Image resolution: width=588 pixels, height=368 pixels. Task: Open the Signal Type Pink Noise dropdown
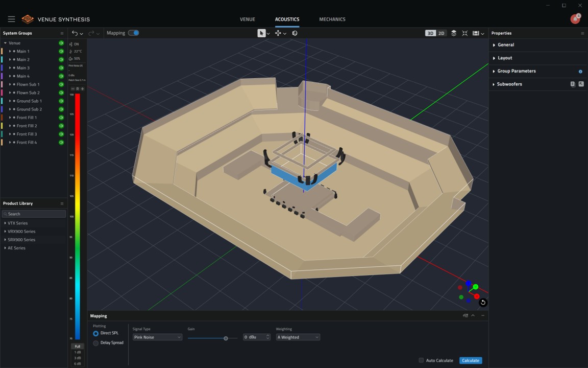[x=158, y=337]
